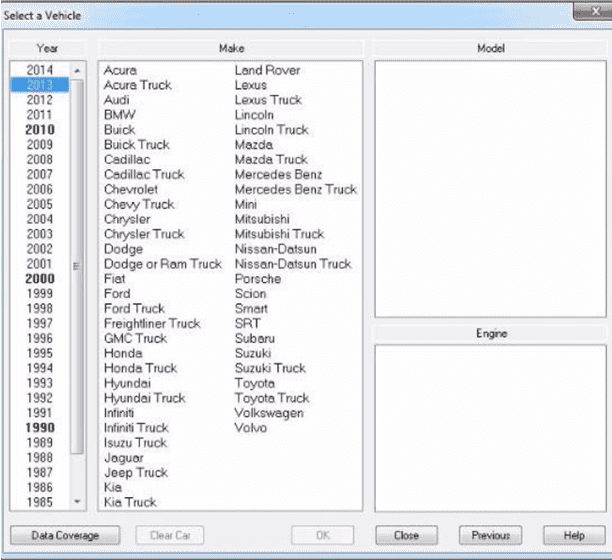Select Kia Truck
The height and width of the screenshot is (560, 612).
tap(130, 502)
